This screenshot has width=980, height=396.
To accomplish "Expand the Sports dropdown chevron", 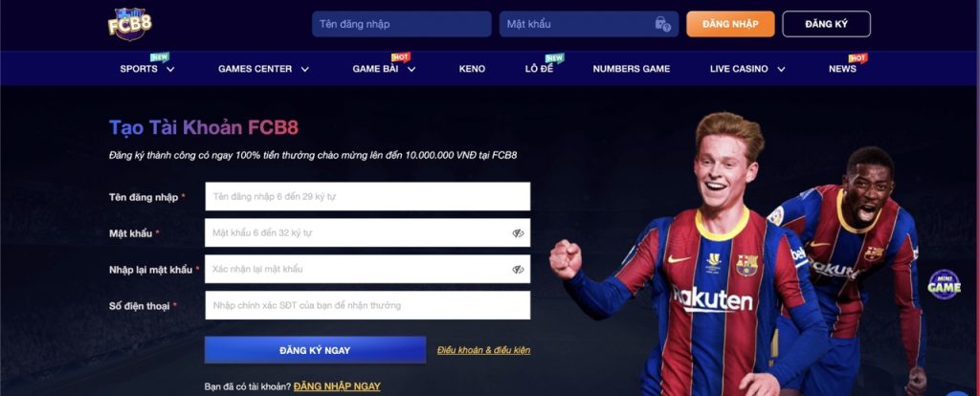I will (170, 69).
